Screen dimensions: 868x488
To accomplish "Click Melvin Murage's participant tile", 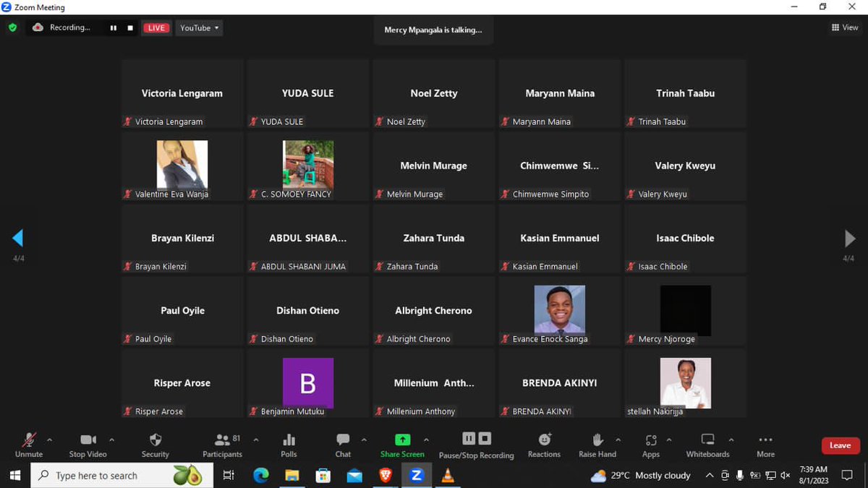I will click(x=434, y=166).
